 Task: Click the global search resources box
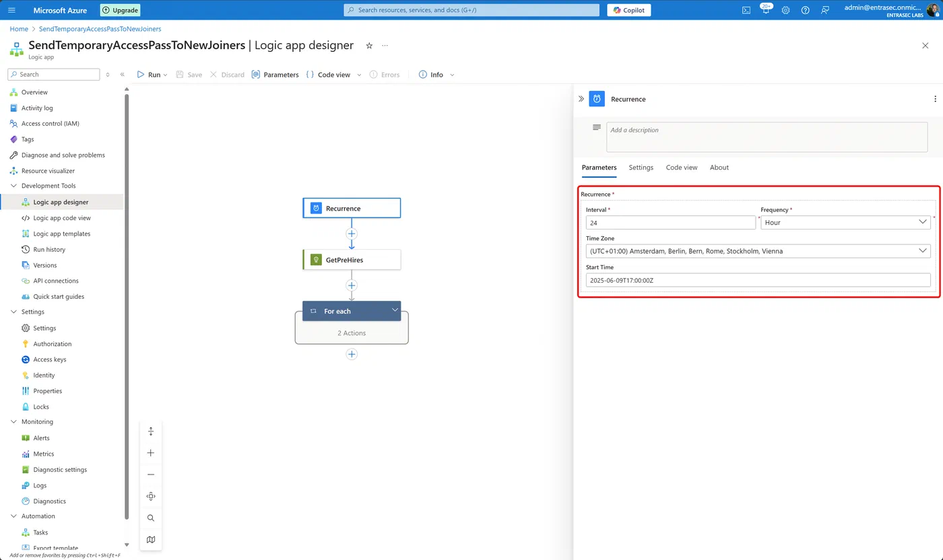471,10
